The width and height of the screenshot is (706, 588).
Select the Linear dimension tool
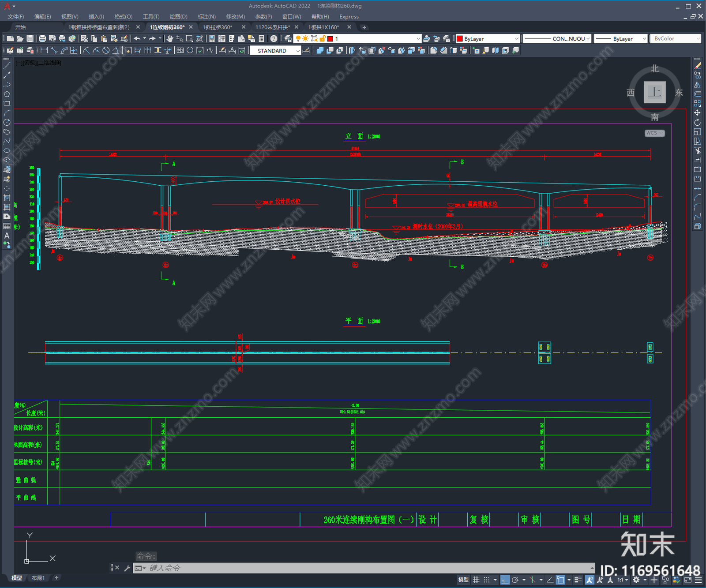click(x=44, y=50)
